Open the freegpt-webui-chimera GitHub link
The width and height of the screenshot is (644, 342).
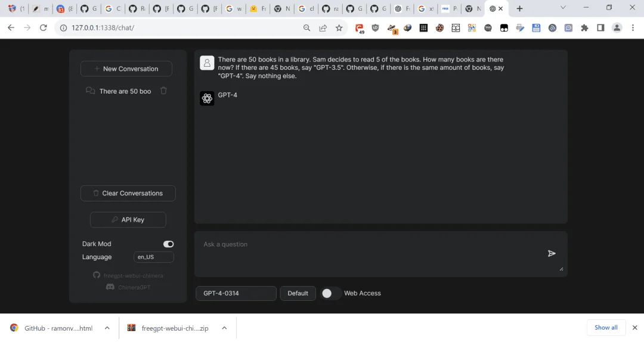128,275
